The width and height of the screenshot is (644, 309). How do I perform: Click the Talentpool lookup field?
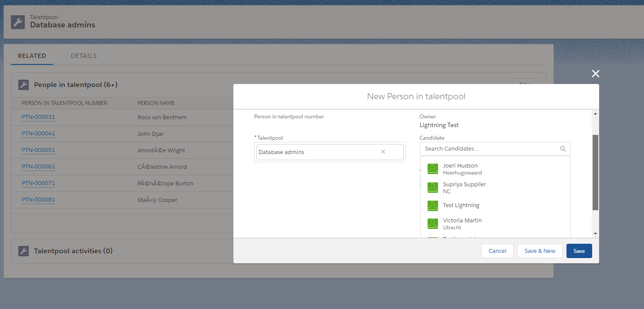click(330, 152)
